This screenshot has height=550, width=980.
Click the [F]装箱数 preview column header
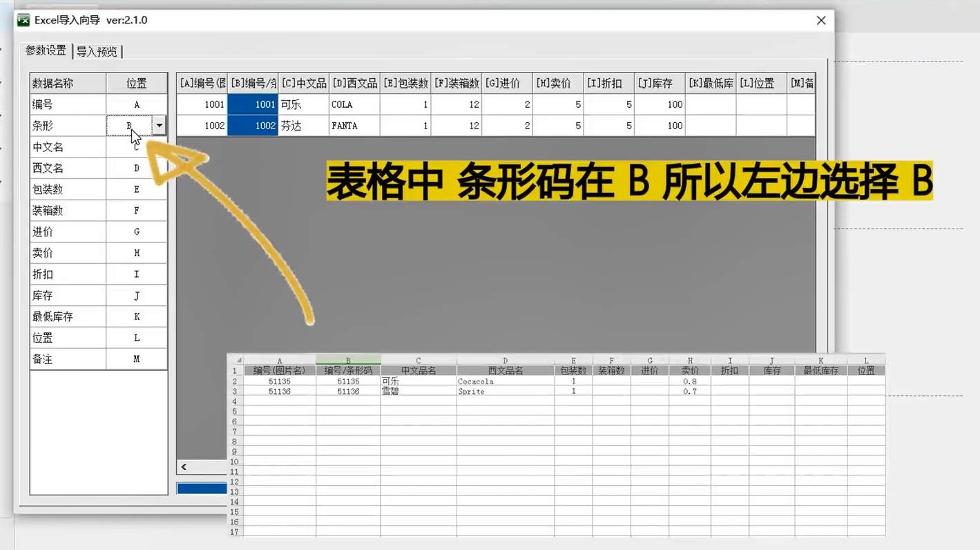pos(457,83)
